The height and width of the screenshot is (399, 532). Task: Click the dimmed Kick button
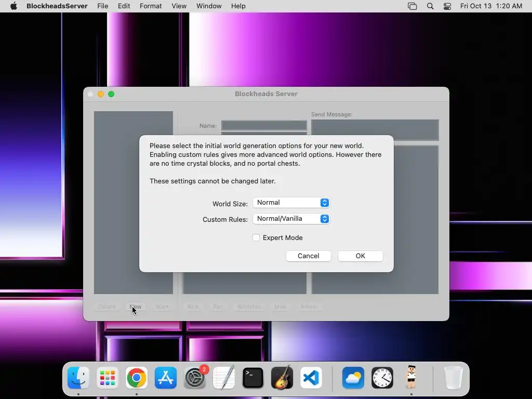193,307
